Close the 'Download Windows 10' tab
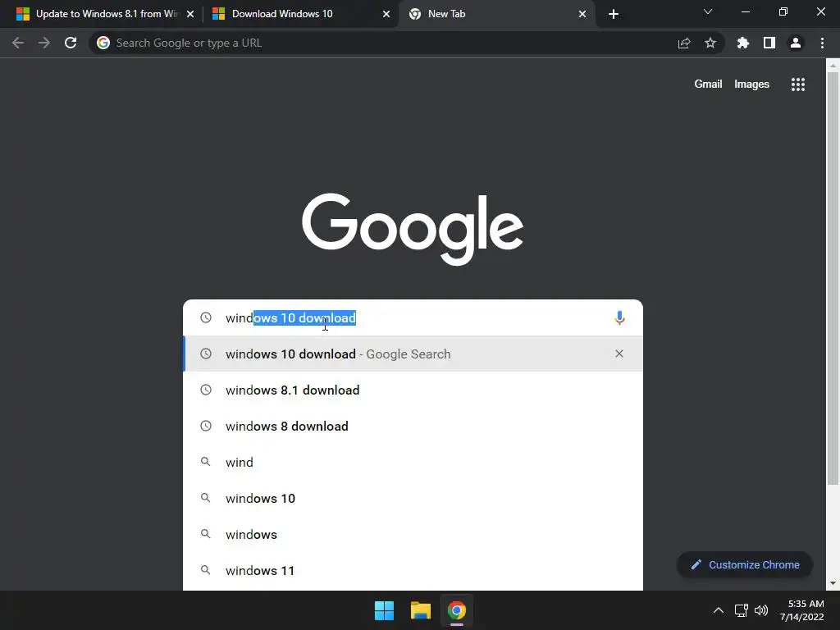 [386, 14]
